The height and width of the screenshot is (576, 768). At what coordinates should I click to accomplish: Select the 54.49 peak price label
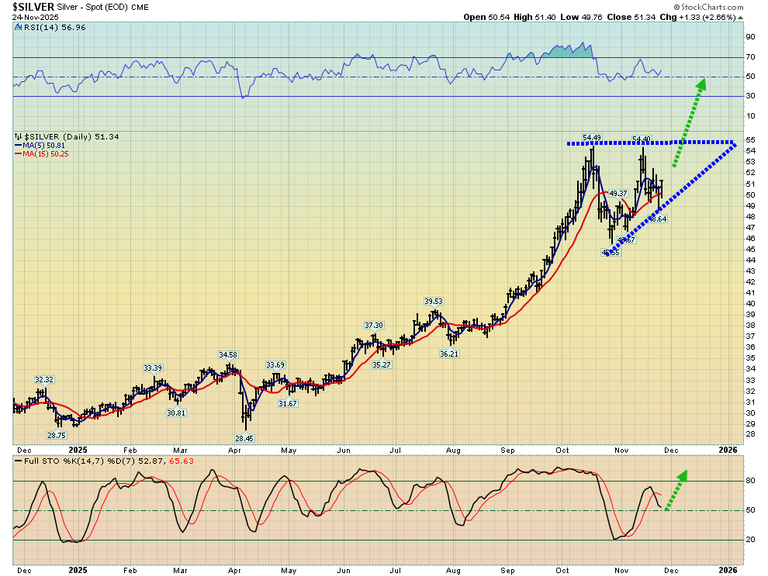(592, 137)
